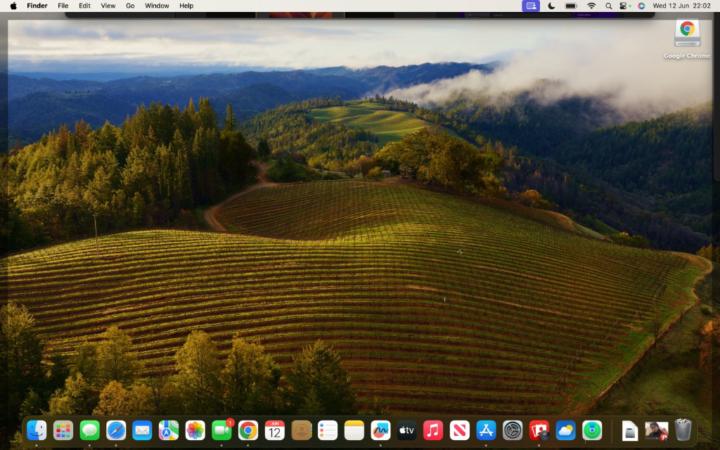The image size is (720, 450).
Task: Open the File menu
Action: 63,6
